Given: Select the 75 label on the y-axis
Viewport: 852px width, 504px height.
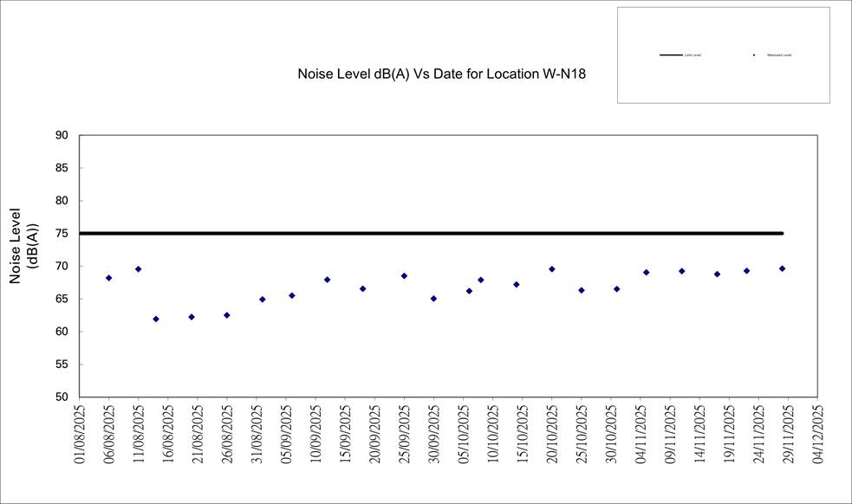Looking at the screenshot, I should coord(62,234).
